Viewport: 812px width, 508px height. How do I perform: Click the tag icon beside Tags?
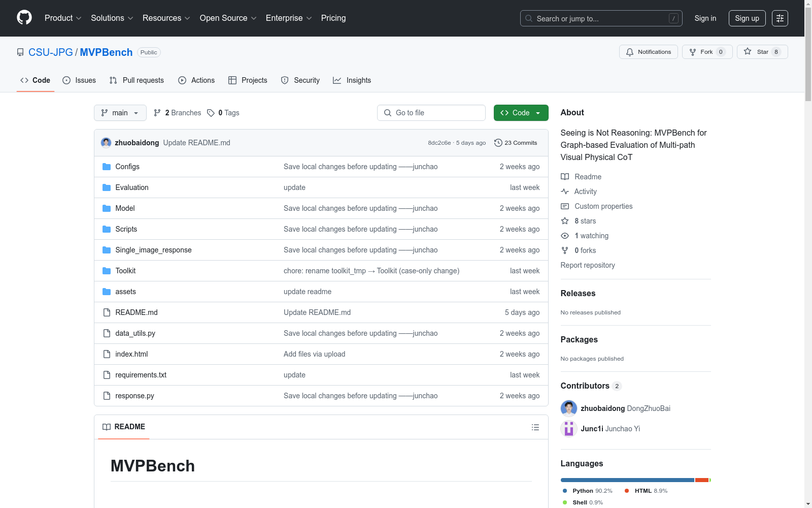coord(211,113)
